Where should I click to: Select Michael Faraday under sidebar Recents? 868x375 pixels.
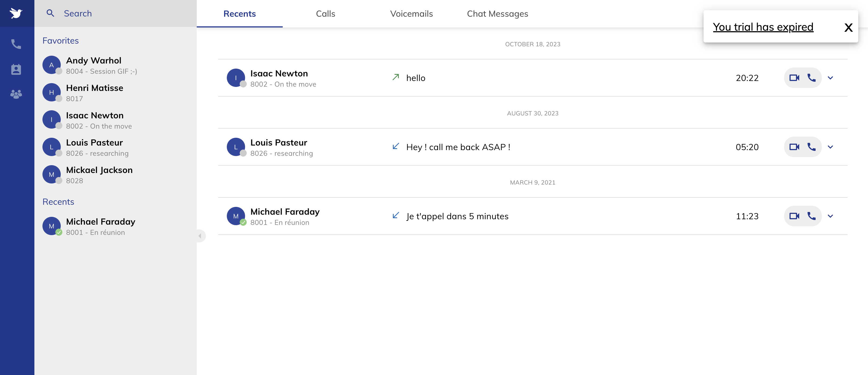click(x=116, y=226)
